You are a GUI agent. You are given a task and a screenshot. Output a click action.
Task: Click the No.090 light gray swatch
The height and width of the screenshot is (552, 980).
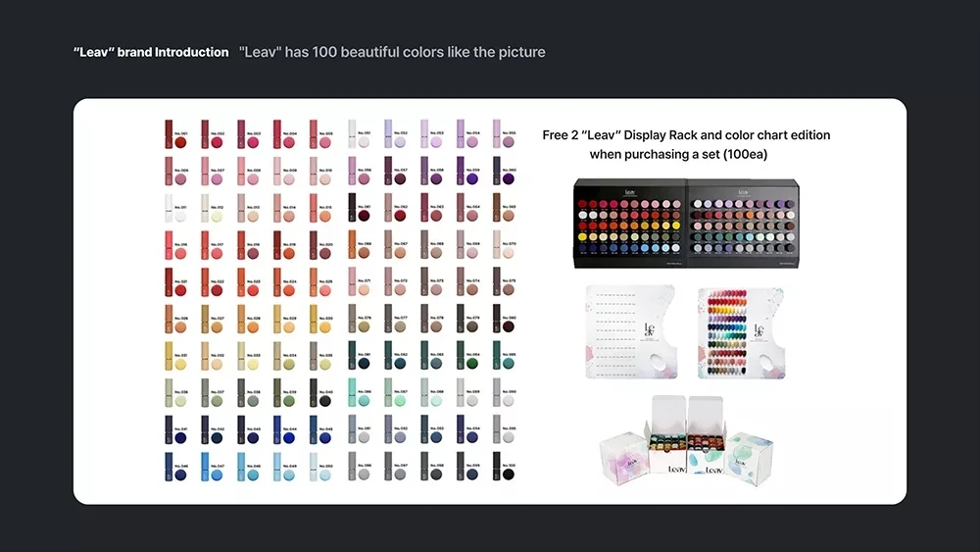coord(509,401)
